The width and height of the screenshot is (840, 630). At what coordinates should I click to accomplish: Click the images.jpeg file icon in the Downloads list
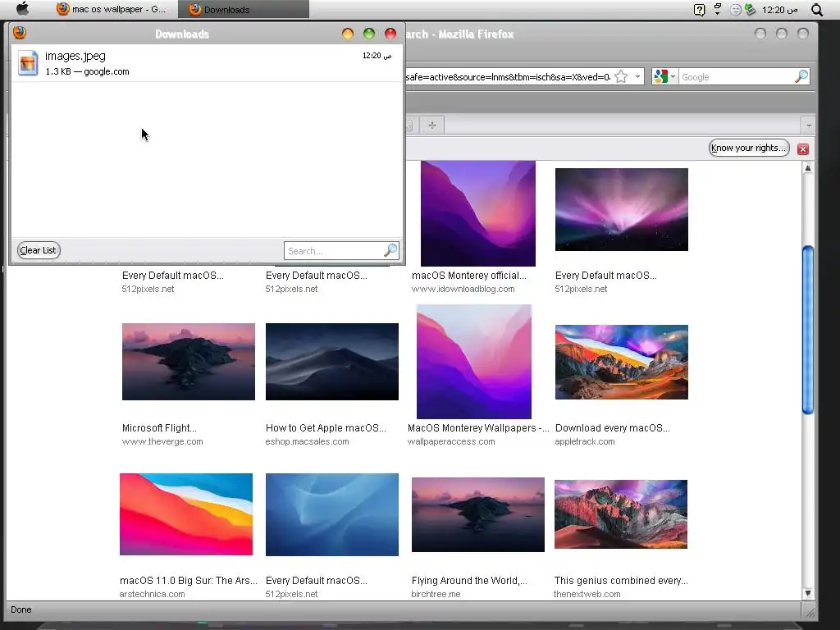28,63
